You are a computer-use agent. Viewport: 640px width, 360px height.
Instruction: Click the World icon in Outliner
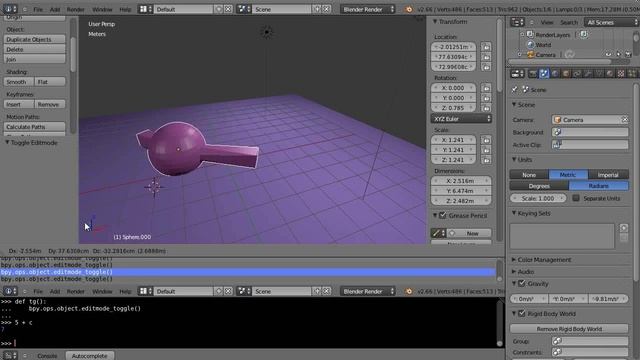(531, 44)
